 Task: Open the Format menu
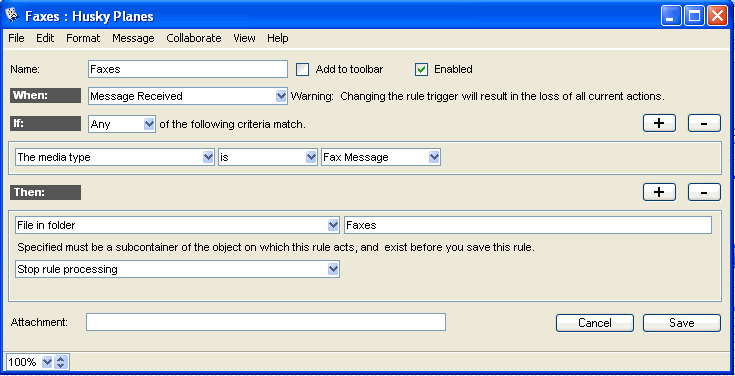83,38
